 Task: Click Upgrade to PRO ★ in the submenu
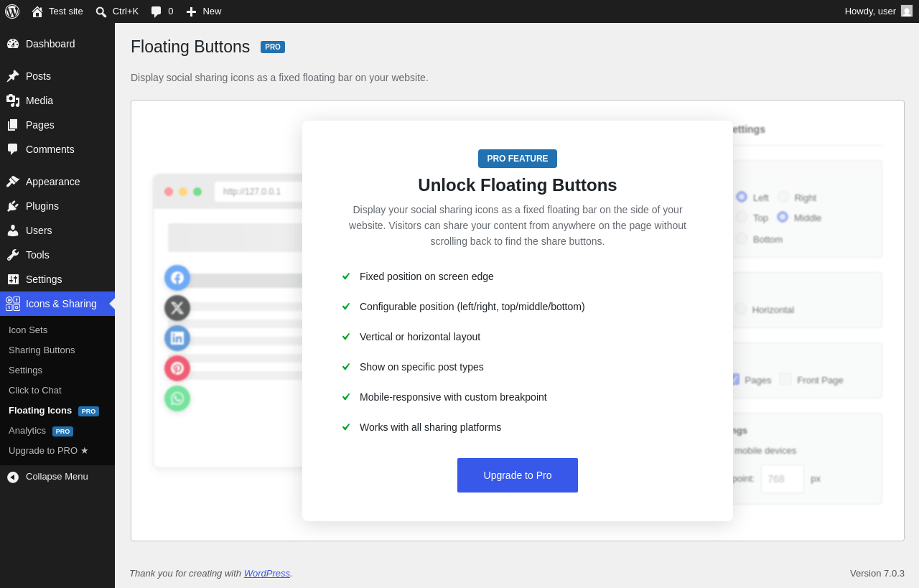[49, 451]
